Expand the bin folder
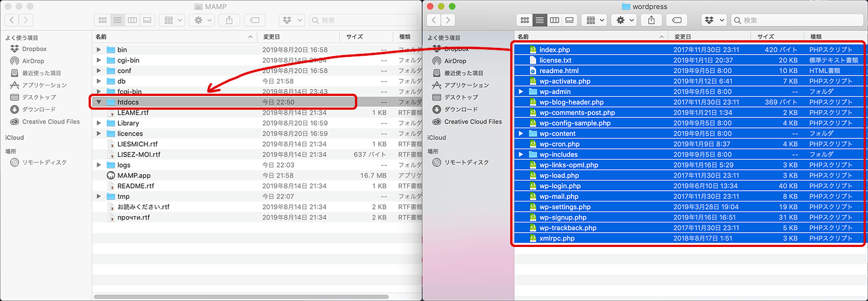Screen dimensions: 868x301 click(99, 50)
